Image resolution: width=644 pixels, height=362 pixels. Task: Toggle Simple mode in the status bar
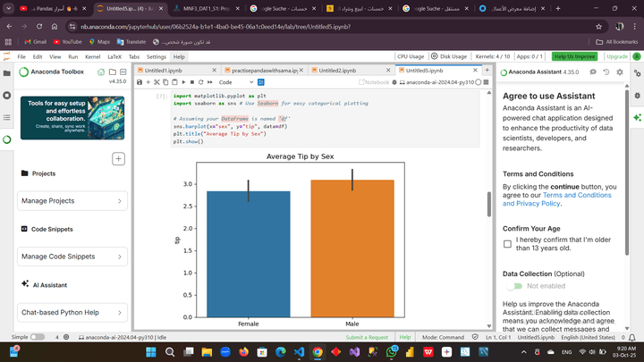38,337
